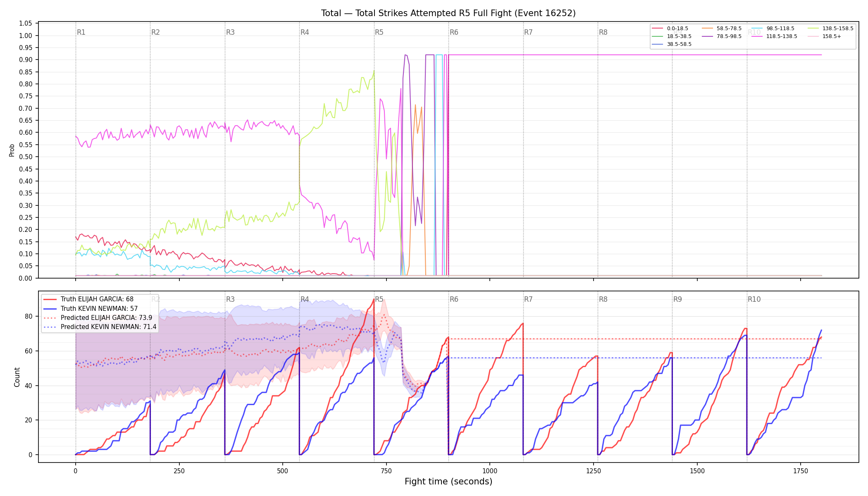Click the R7 round marker in probability chart
The height and width of the screenshot is (496, 868).
pos(528,32)
